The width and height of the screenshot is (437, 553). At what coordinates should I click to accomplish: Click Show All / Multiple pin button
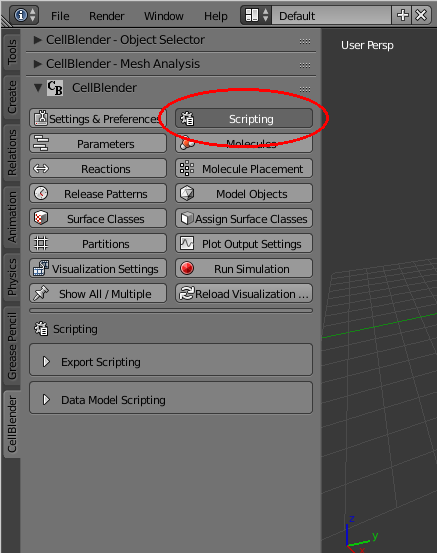[x=98, y=294]
